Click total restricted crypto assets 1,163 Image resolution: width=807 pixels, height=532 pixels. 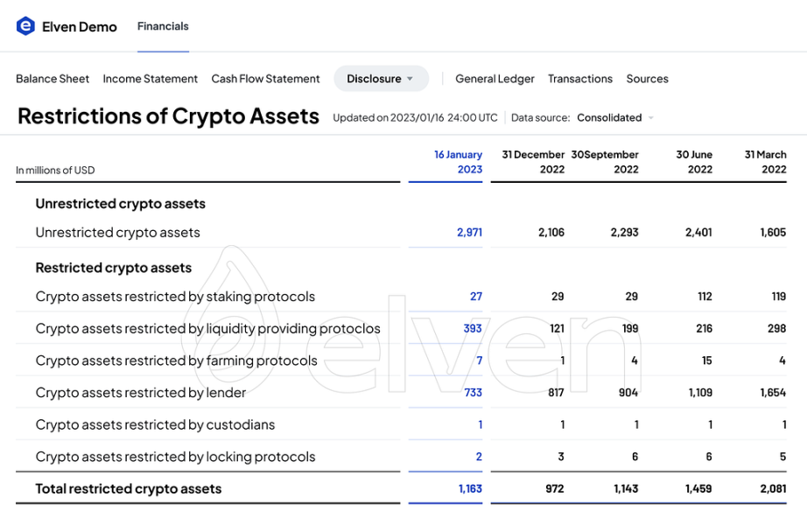click(470, 489)
